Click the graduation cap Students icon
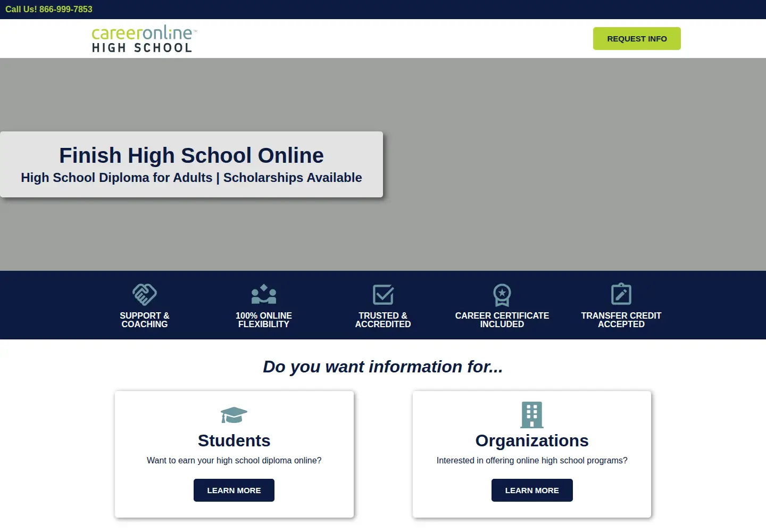This screenshot has height=532, width=766. tap(234, 415)
